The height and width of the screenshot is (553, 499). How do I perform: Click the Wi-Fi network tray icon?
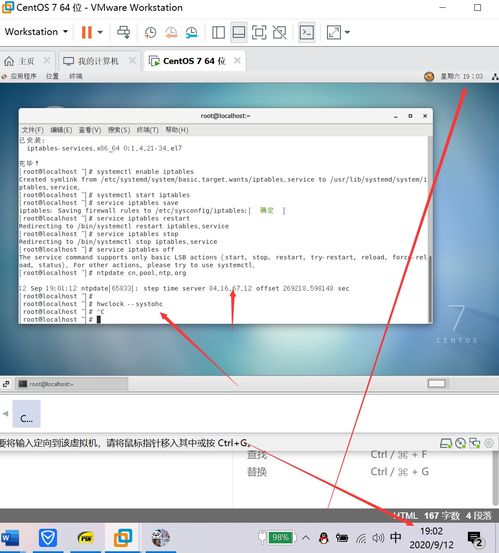coord(361,538)
